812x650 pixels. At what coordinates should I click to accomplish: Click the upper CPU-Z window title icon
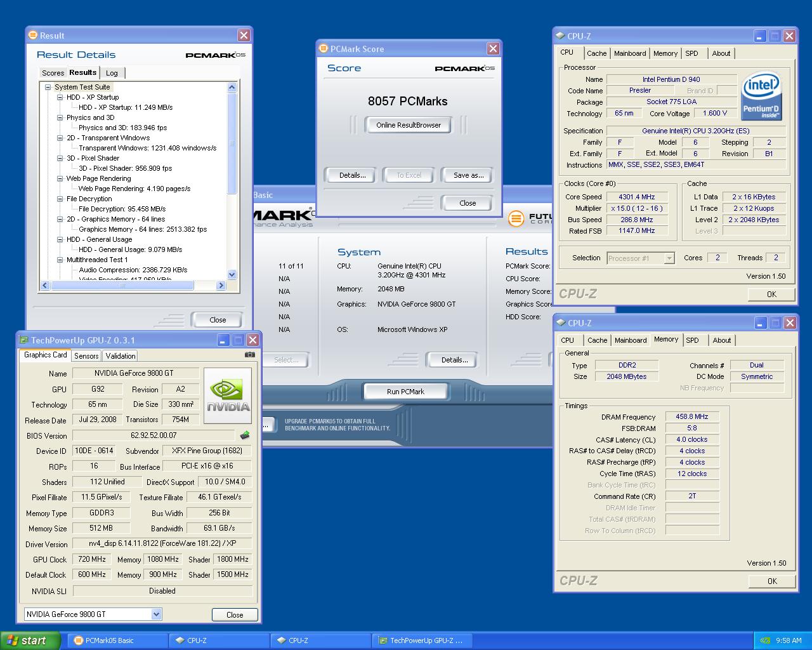[x=560, y=36]
